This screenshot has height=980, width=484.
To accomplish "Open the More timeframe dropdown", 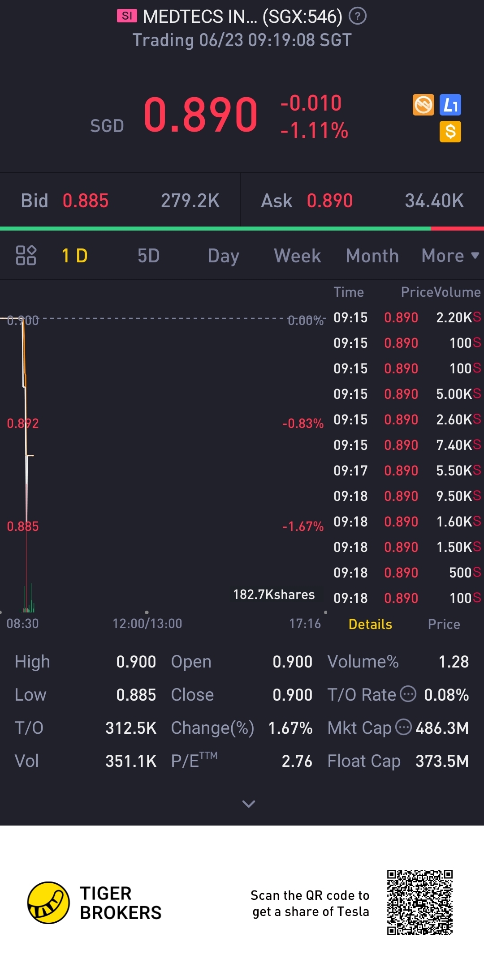I will point(450,256).
